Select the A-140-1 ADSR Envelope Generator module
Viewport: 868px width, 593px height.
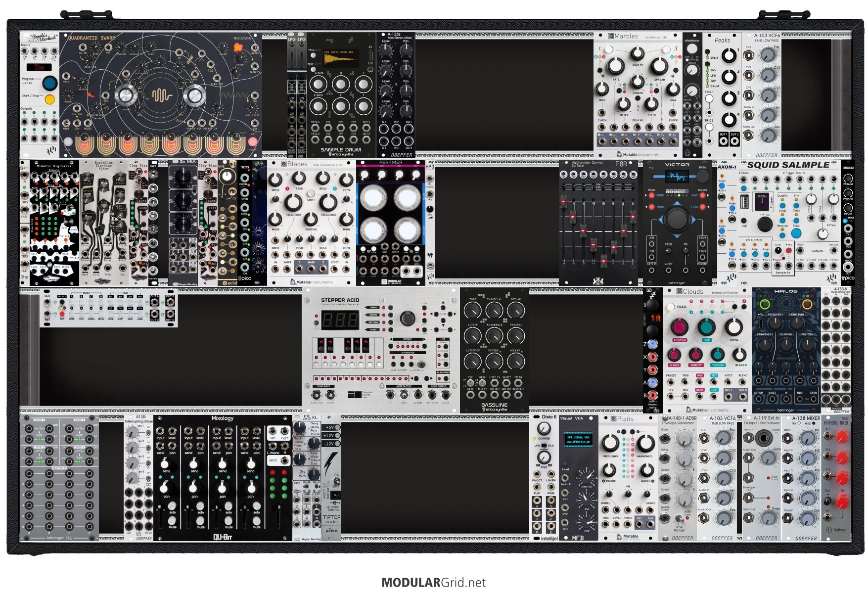(x=678, y=478)
